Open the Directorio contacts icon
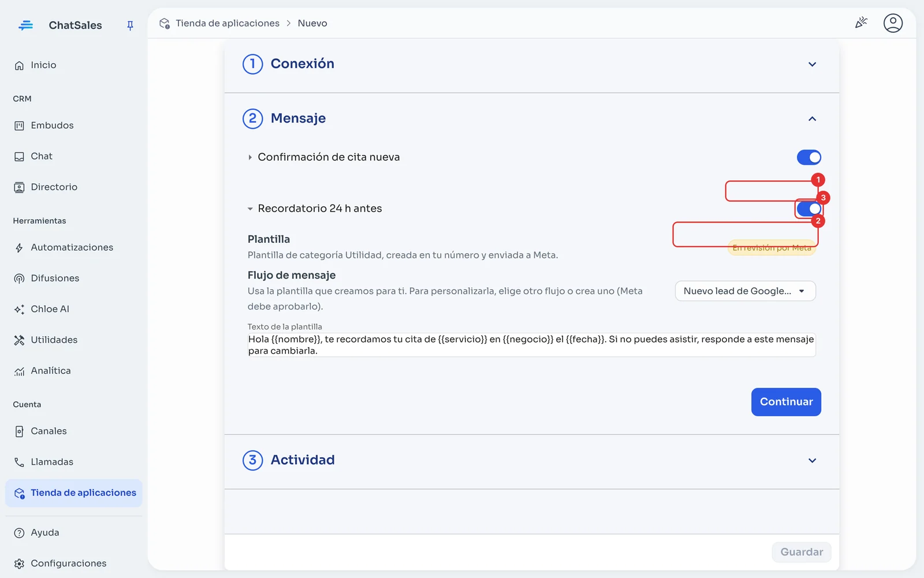The image size is (924, 578). [x=19, y=187]
